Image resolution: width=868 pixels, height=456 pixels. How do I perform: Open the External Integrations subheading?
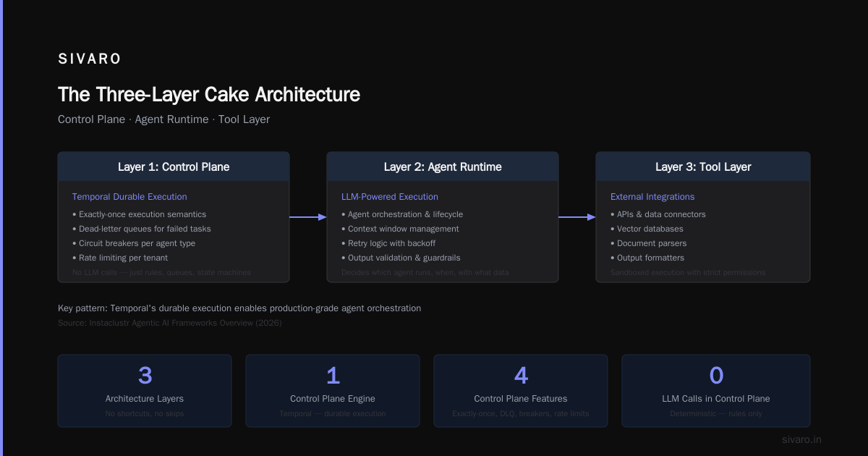[652, 197]
